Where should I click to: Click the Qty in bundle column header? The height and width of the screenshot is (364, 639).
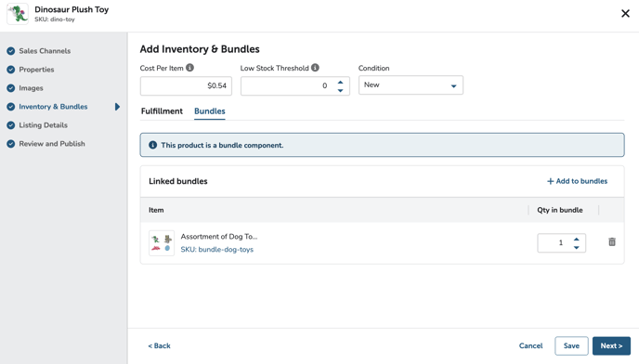559,210
